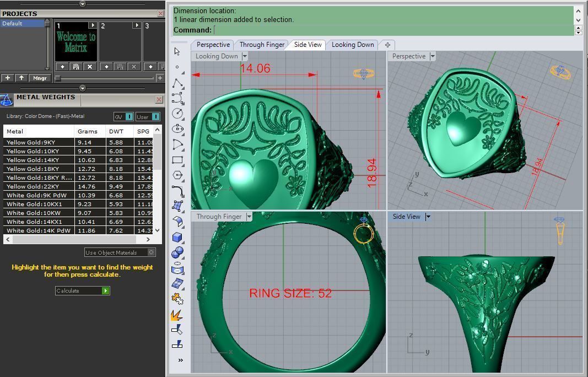588x377 pixels.
Task: Select the split tool
Action: (x=177, y=344)
